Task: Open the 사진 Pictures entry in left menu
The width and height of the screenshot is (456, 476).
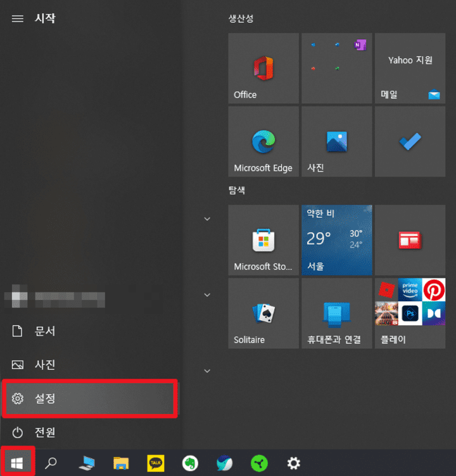Action: tap(90, 365)
